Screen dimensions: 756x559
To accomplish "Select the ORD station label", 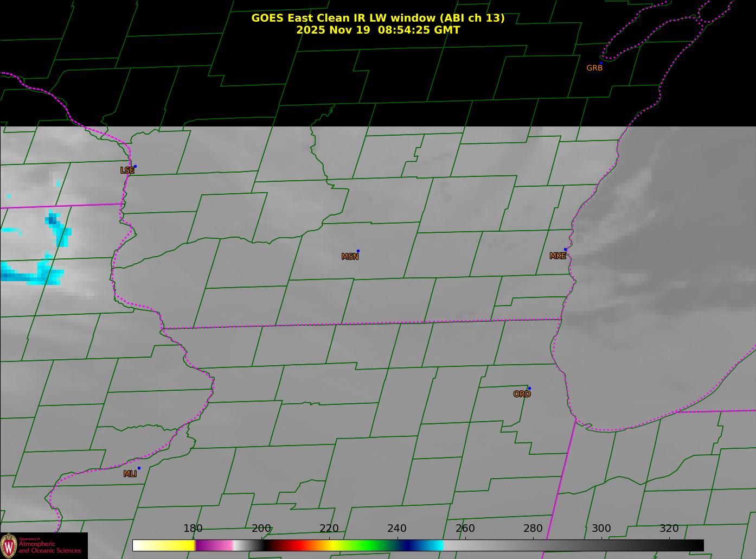I will 522,394.
